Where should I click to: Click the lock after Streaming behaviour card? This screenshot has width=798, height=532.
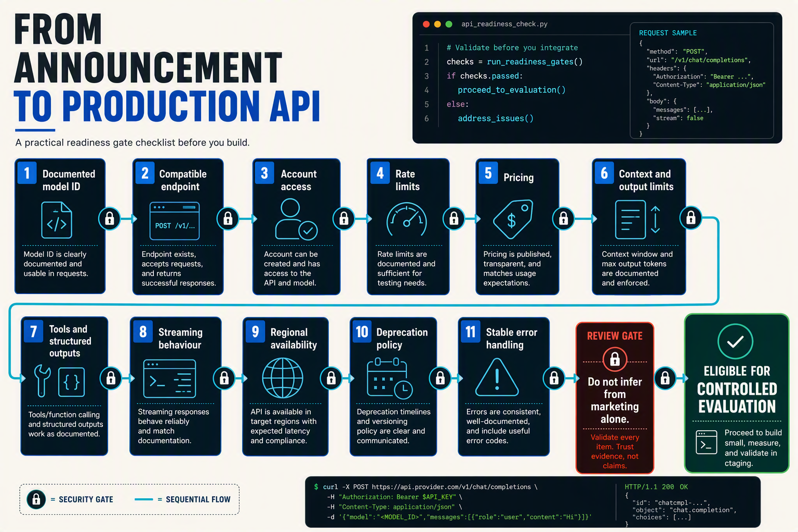(x=224, y=378)
